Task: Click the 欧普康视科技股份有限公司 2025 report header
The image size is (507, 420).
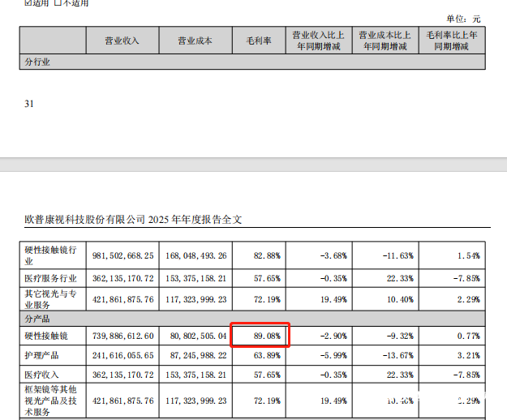Action: pos(134,219)
